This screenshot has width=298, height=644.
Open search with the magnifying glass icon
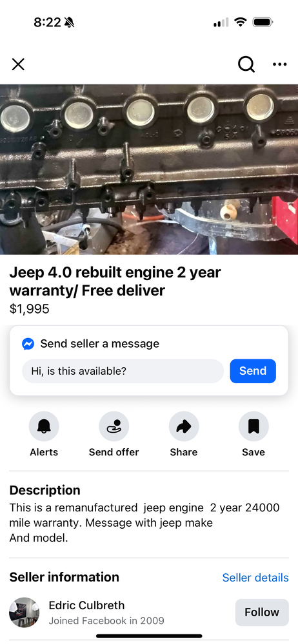pos(246,64)
